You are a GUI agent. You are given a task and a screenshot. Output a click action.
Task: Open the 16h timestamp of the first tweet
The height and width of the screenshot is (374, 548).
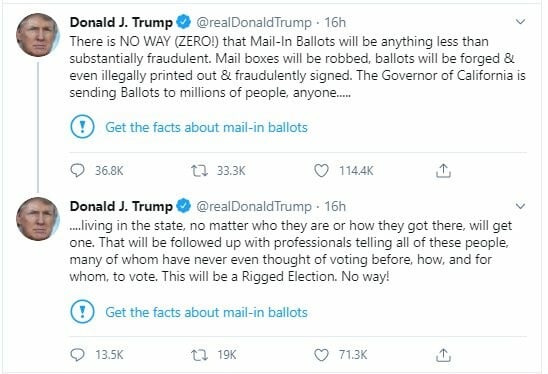[335, 22]
